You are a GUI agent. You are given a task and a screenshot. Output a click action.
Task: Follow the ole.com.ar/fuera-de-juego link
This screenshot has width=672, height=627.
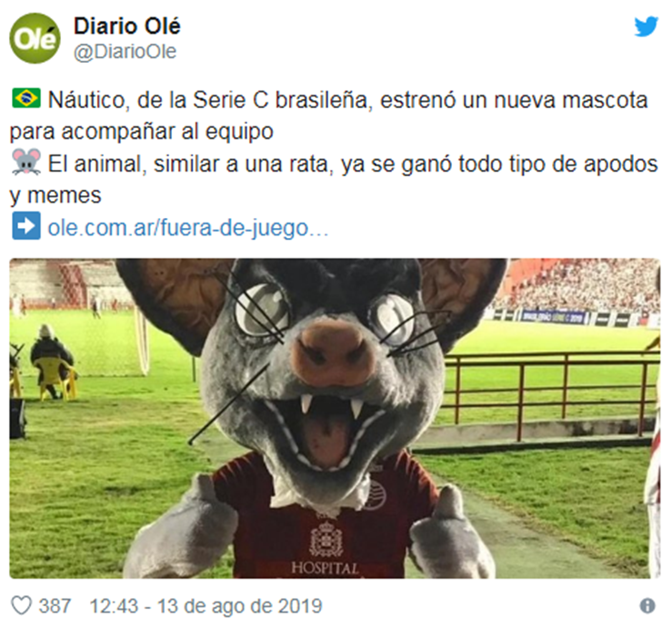pyautogui.click(x=187, y=227)
